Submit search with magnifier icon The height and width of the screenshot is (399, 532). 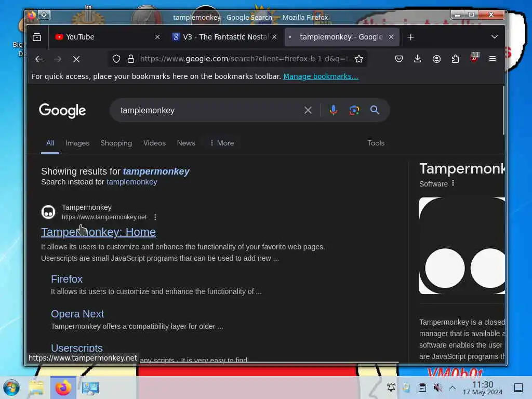375,110
